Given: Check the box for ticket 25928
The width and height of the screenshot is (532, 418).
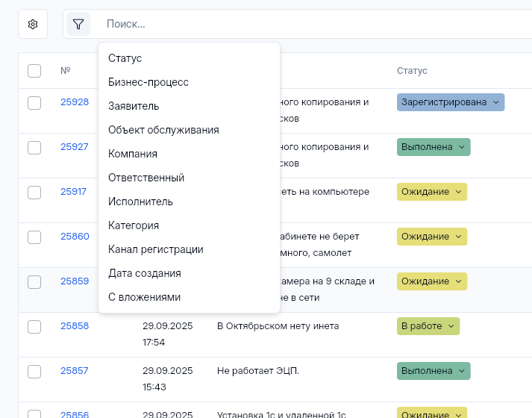Looking at the screenshot, I should 34,103.
